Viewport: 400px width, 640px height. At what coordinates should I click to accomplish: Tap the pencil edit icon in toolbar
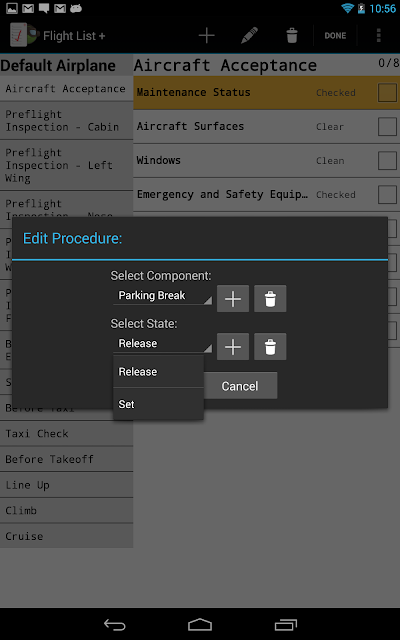pyautogui.click(x=249, y=36)
